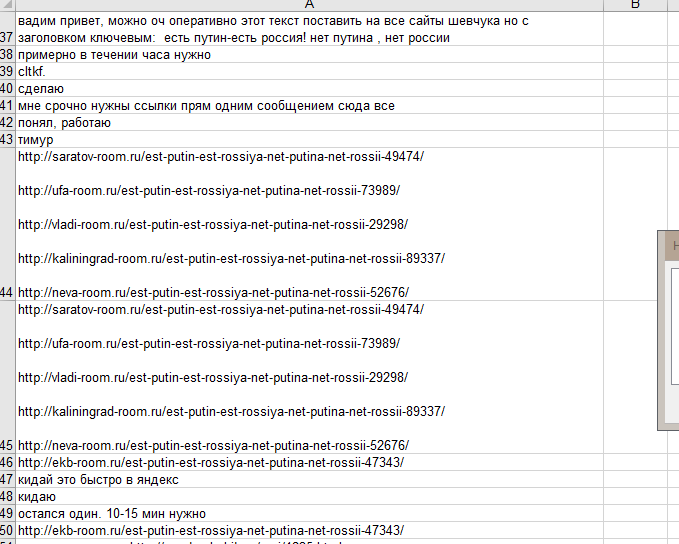Select the cell containing 'cltkf.'

coord(310,71)
